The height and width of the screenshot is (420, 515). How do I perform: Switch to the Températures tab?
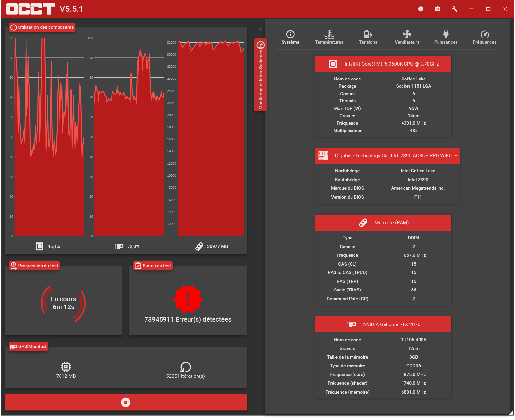pyautogui.click(x=329, y=37)
